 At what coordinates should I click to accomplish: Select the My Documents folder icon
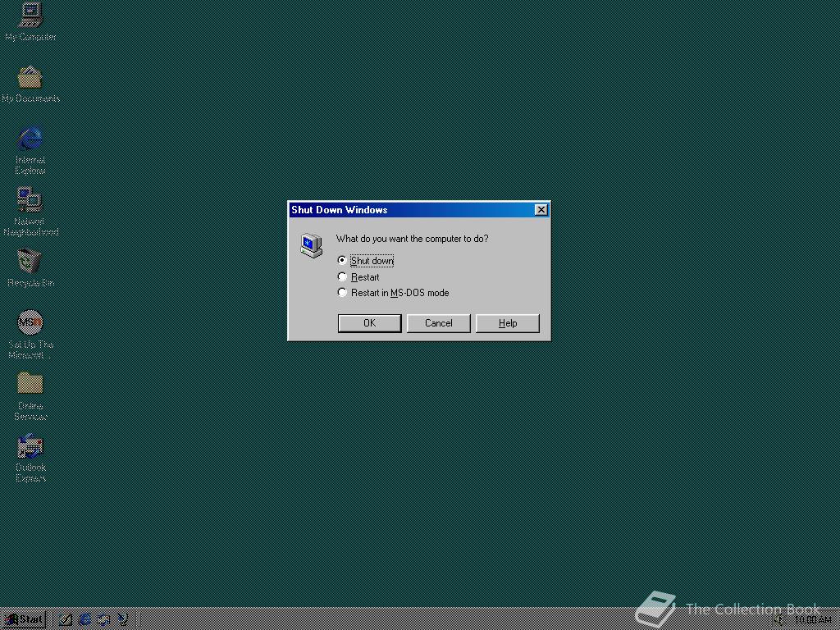[30, 84]
